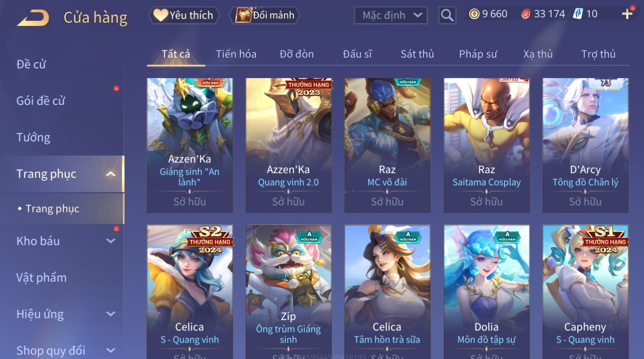Image resolution: width=644 pixels, height=359 pixels.
Task: Select Dolia Môn đồ tập sự card
Action: click(x=487, y=292)
